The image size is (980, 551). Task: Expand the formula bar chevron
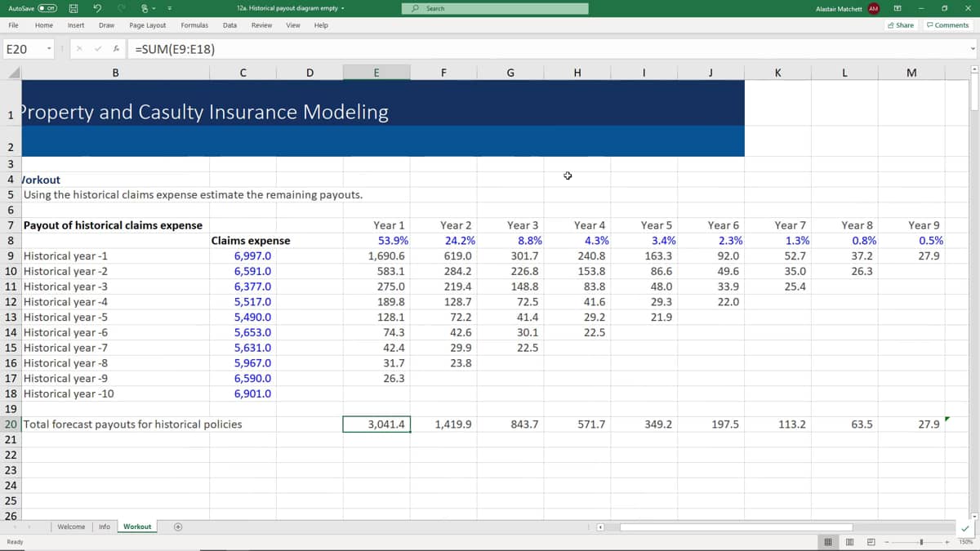coord(973,49)
